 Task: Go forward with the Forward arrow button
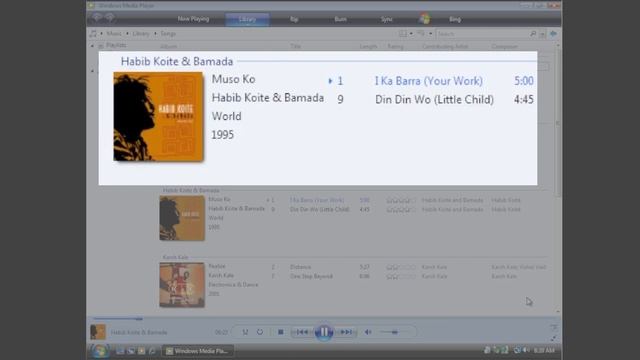[x=110, y=18]
